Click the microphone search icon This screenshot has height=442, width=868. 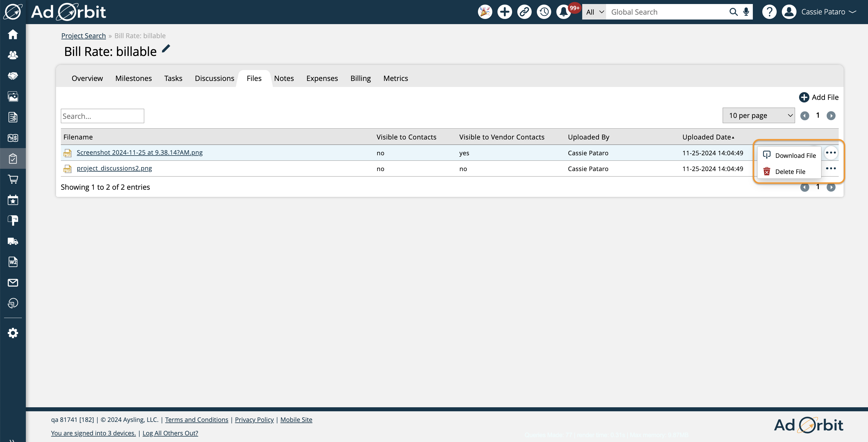click(747, 12)
